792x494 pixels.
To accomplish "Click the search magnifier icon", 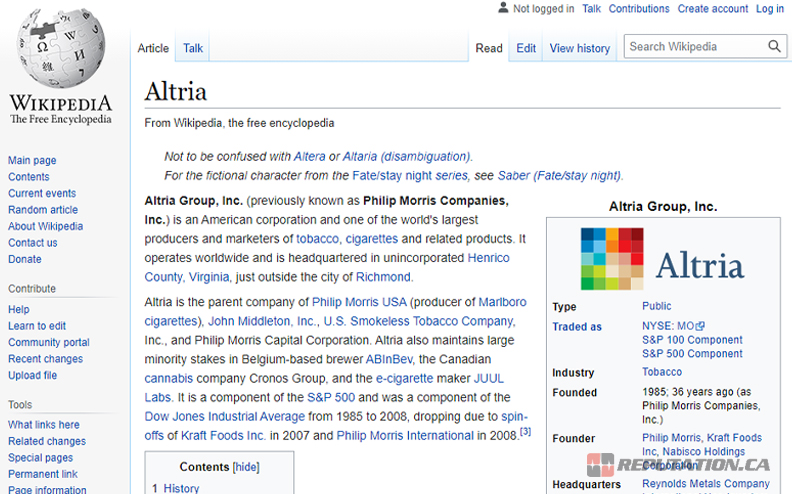I will [774, 46].
